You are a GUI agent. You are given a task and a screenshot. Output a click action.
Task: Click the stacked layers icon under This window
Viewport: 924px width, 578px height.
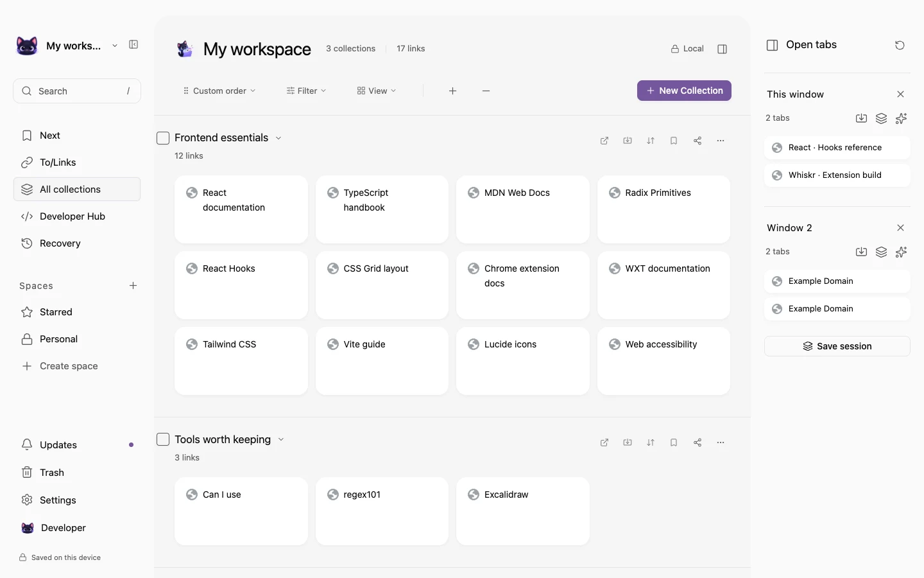tap(881, 118)
